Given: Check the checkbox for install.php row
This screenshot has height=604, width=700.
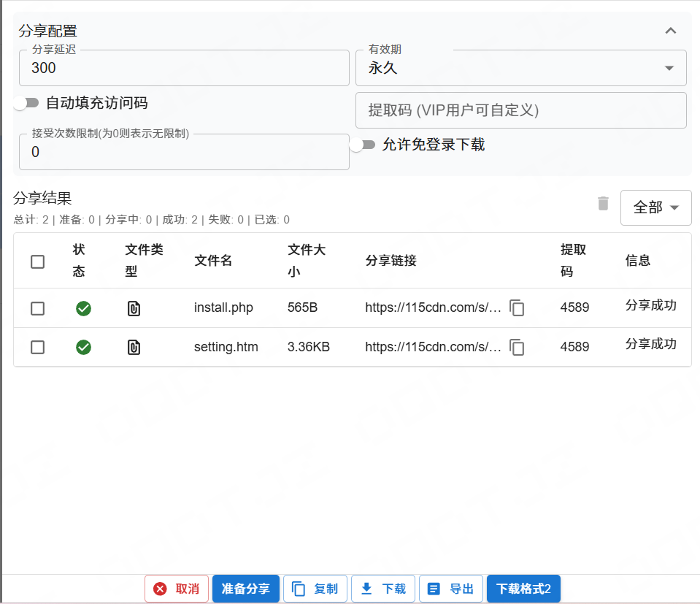Looking at the screenshot, I should pyautogui.click(x=37, y=308).
